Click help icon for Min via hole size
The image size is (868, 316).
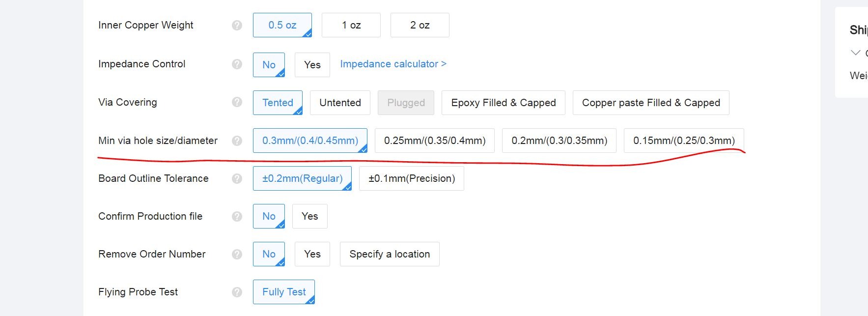tap(237, 141)
